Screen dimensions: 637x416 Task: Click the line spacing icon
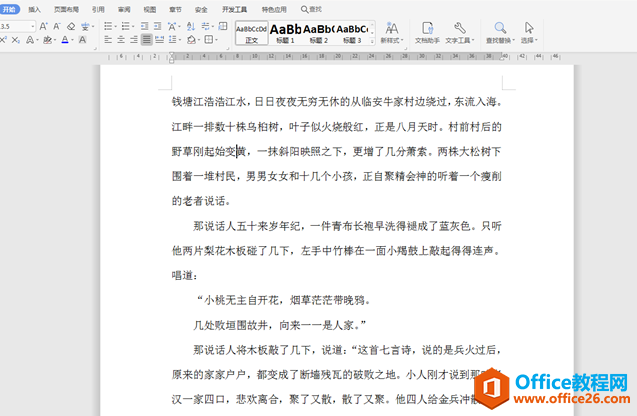[172, 40]
